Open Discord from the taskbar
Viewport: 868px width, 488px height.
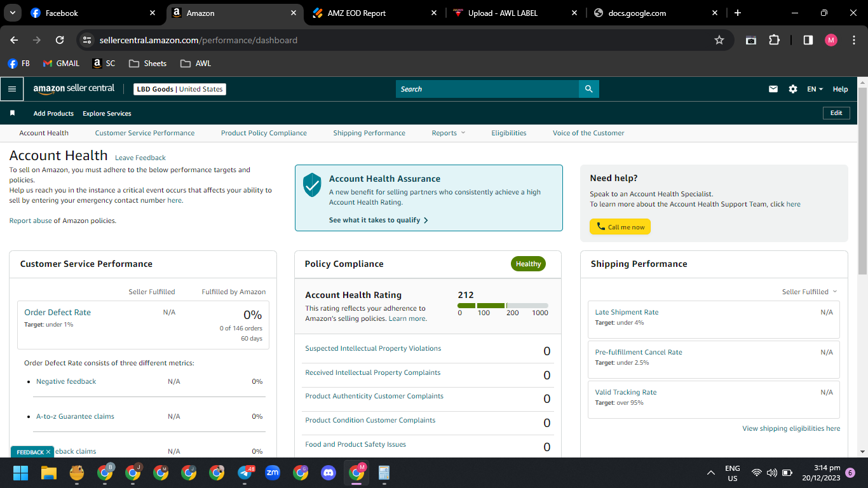pyautogui.click(x=329, y=473)
